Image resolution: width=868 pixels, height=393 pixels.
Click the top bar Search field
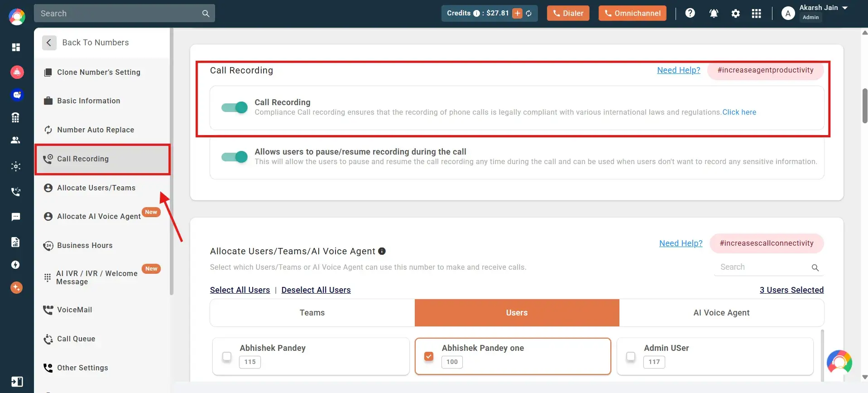[x=125, y=14]
